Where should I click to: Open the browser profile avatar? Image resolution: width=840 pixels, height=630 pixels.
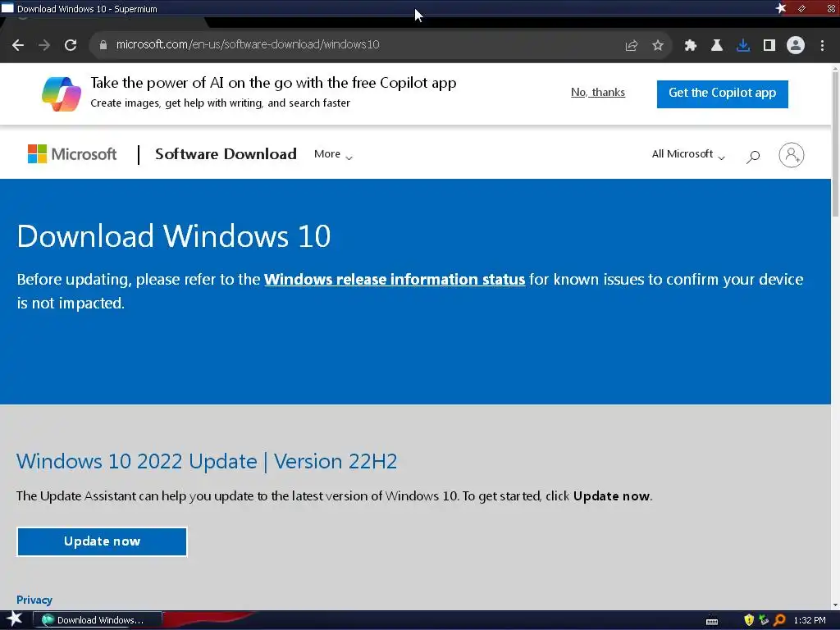796,45
